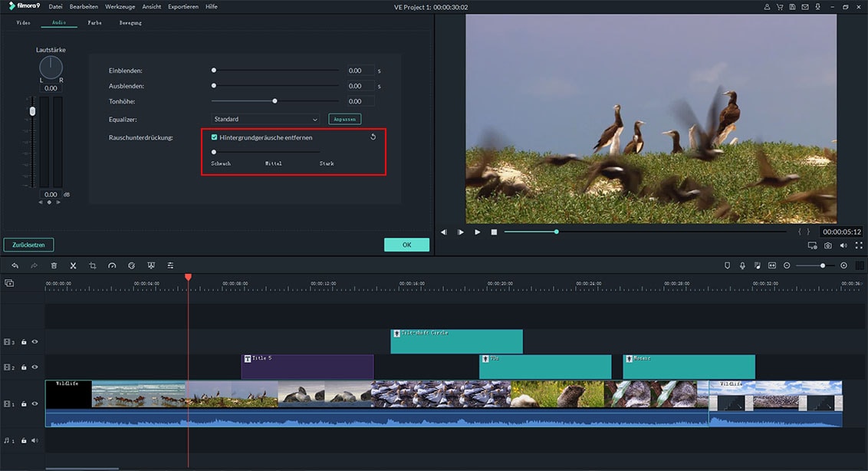Viewport: 868px width, 471px height.
Task: Click the Zurücksetzen button
Action: pos(29,245)
